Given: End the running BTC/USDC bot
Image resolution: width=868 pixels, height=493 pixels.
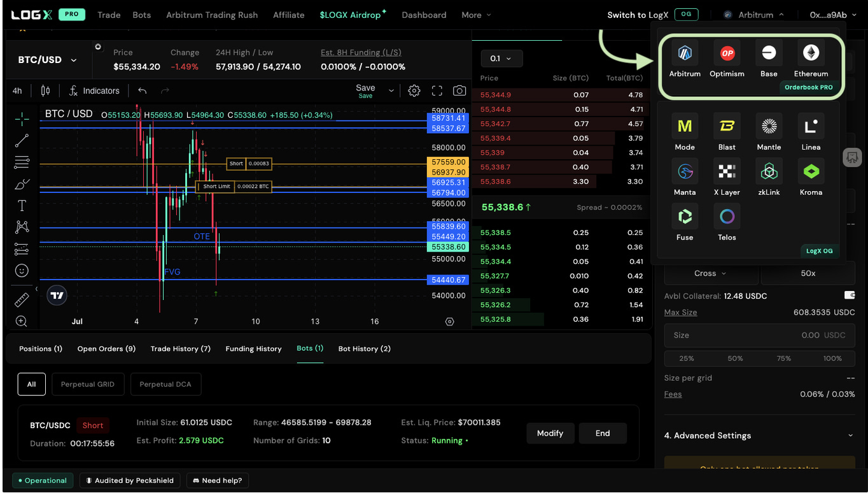Looking at the screenshot, I should pos(603,433).
